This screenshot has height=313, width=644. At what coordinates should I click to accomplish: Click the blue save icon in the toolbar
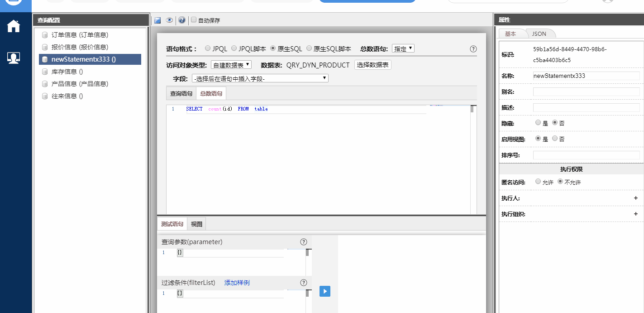[x=157, y=20]
